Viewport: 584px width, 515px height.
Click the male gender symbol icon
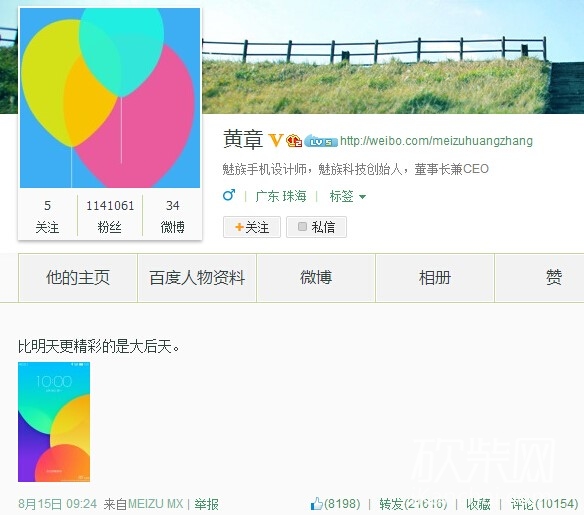pyautogui.click(x=229, y=195)
